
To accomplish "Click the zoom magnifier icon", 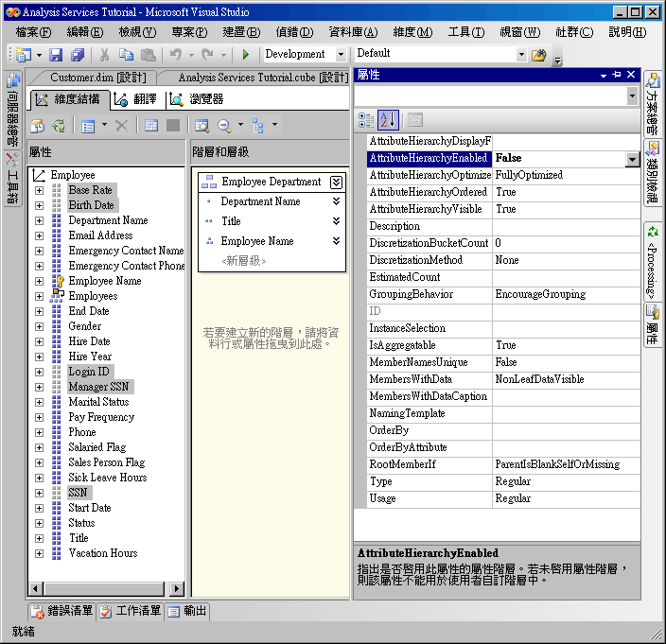I will point(224,126).
